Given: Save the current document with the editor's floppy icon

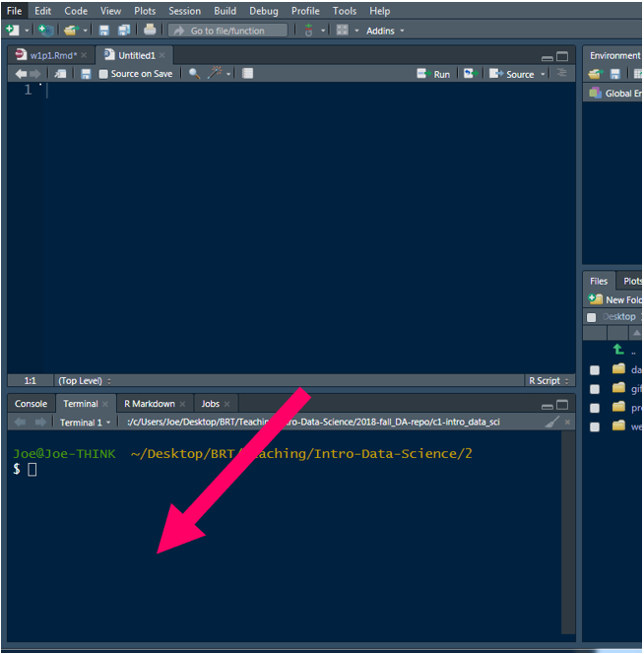Looking at the screenshot, I should [86, 74].
